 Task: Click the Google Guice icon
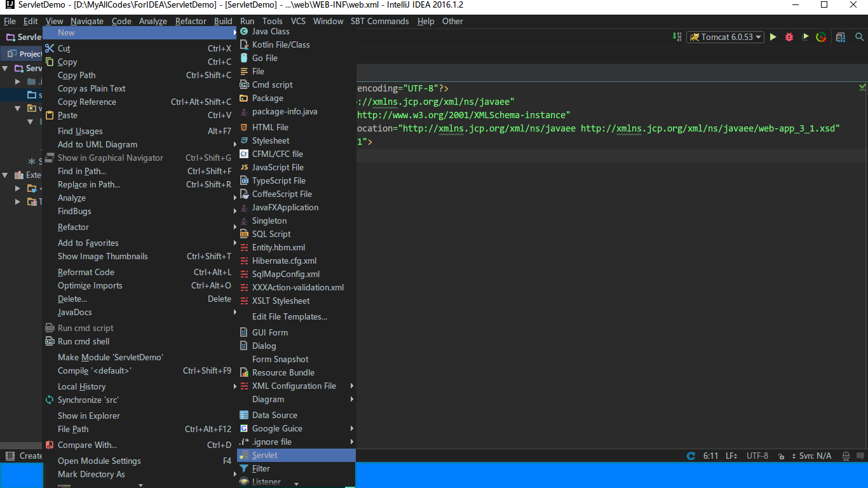pos(244,428)
